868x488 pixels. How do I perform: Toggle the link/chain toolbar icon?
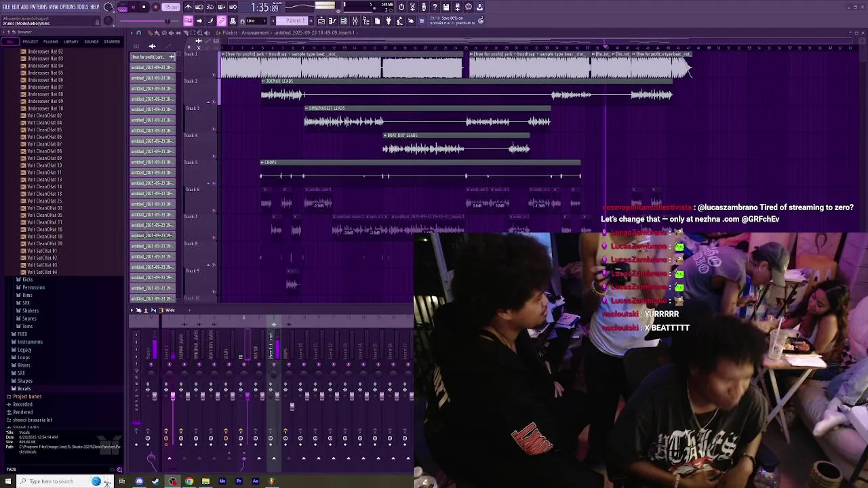tap(221, 21)
